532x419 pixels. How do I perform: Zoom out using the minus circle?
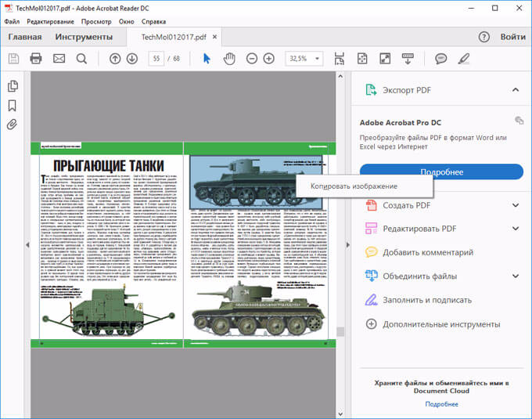coord(252,59)
